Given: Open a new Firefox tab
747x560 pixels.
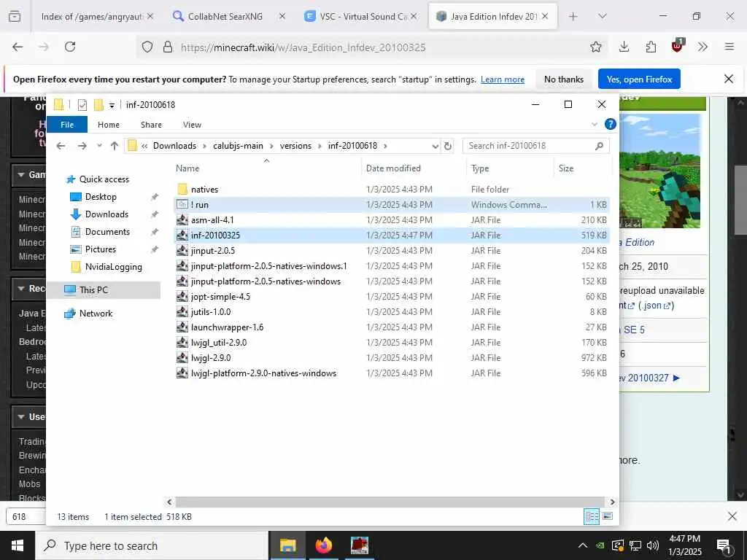Looking at the screenshot, I should tap(573, 16).
